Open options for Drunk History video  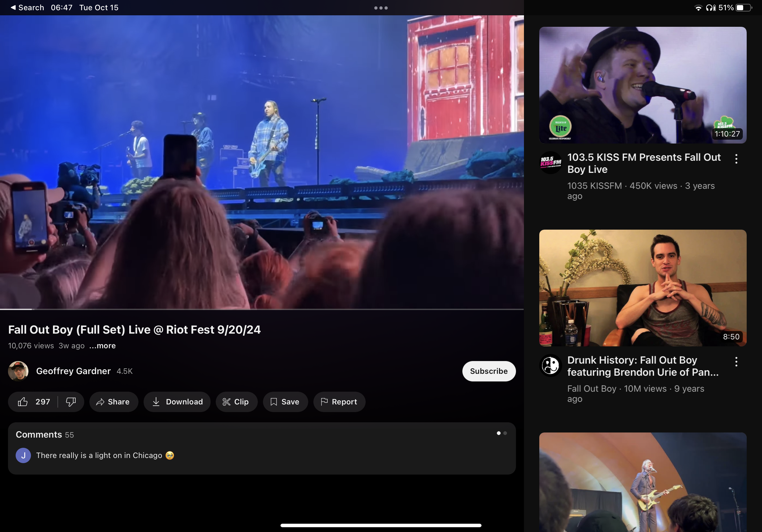point(736,361)
